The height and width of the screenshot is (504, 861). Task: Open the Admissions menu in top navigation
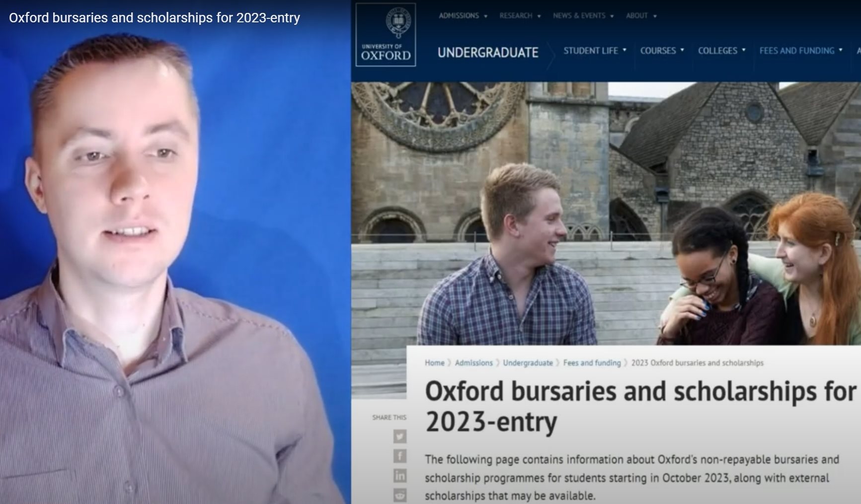click(463, 16)
